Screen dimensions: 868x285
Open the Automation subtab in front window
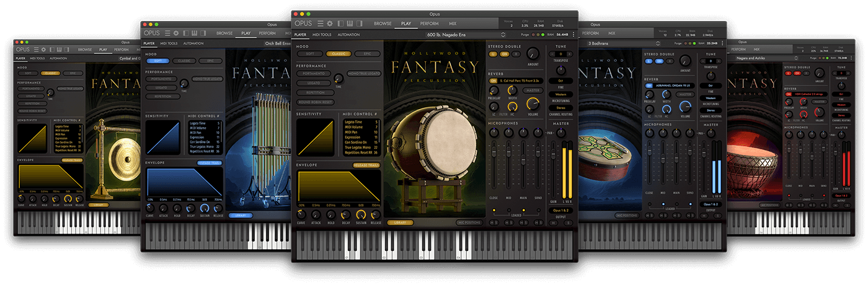[x=348, y=35]
